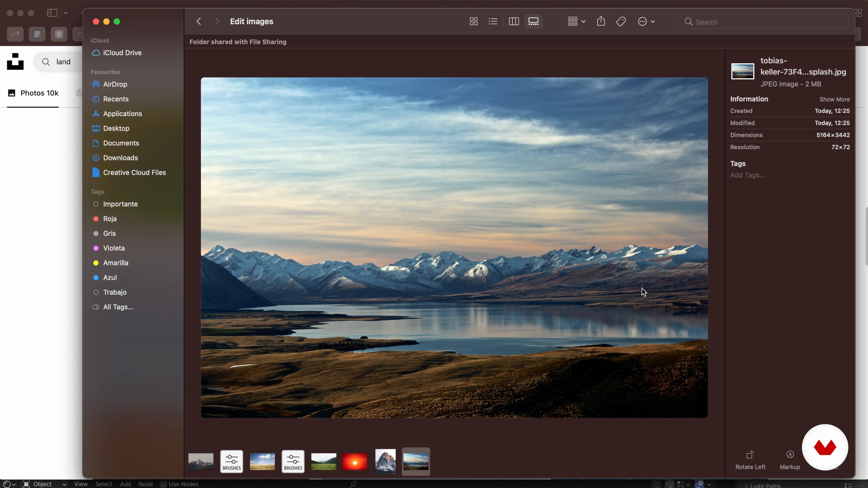Select the red sun thumbnail
The image size is (868, 488).
click(x=354, y=461)
